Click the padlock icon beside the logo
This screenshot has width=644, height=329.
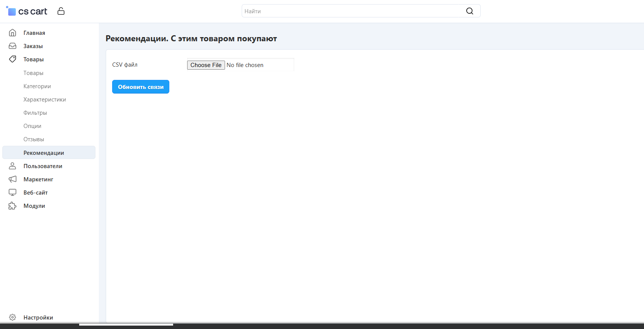coord(61,11)
